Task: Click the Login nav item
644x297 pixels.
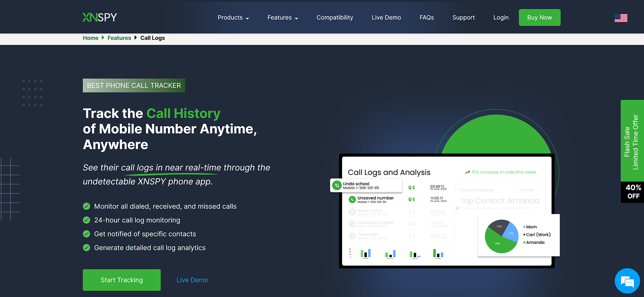Action: (501, 18)
